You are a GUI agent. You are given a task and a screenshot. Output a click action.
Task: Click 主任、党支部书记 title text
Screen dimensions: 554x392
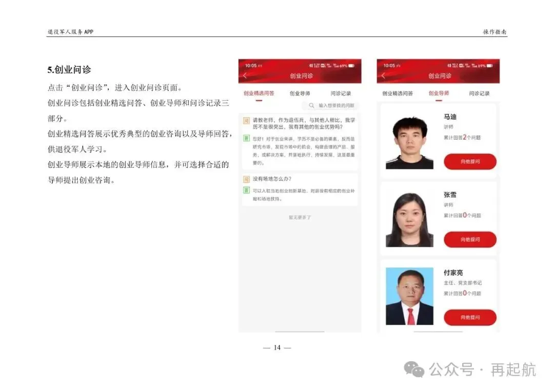tap(463, 283)
